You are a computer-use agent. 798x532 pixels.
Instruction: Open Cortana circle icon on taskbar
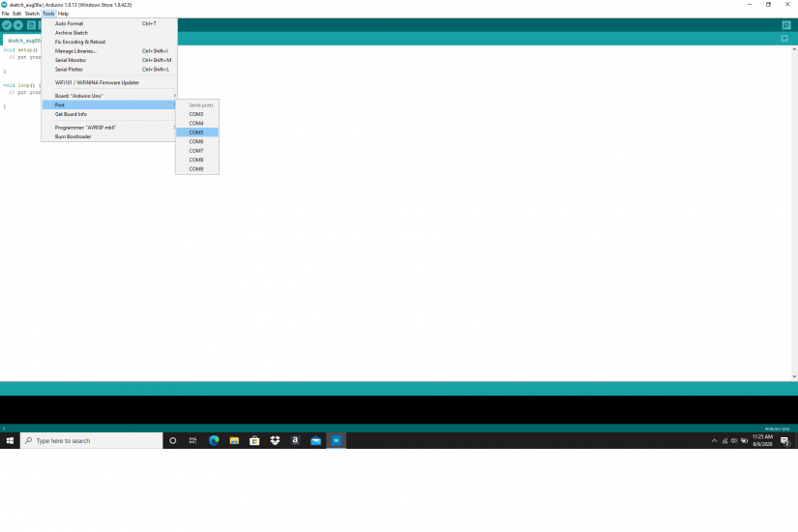(172, 440)
